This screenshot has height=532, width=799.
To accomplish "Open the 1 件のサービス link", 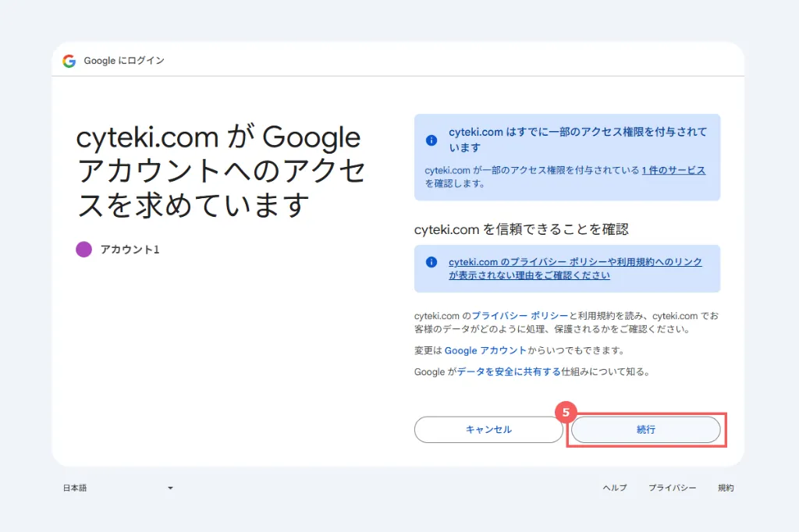I will point(673,170).
